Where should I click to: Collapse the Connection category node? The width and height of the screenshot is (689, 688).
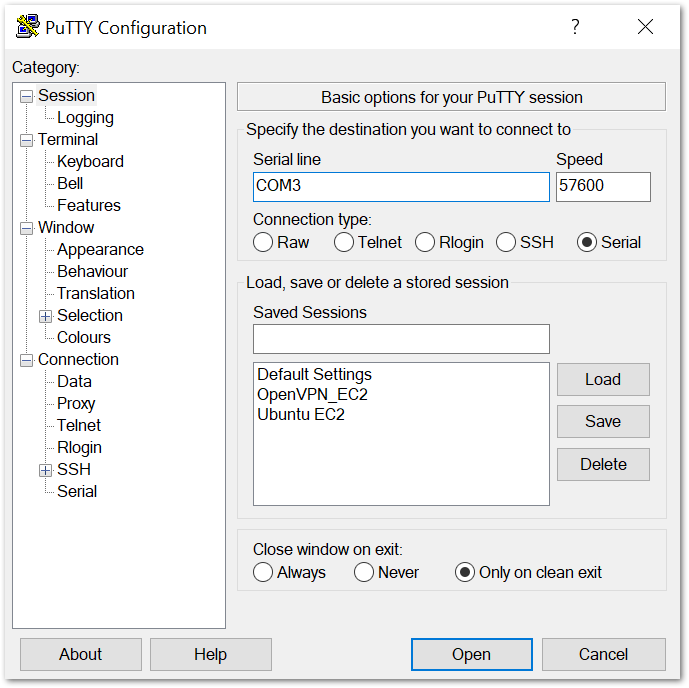coord(26,360)
